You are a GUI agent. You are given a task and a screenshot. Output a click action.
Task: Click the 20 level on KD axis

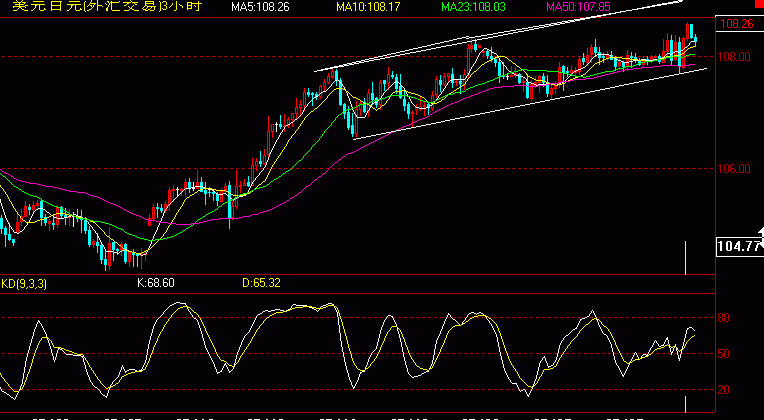pyautogui.click(x=724, y=390)
